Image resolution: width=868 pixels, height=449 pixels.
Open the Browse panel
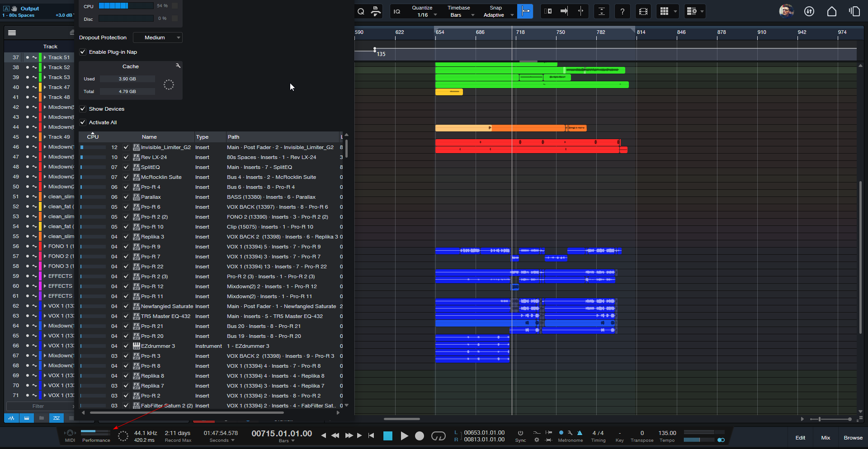coord(853,438)
